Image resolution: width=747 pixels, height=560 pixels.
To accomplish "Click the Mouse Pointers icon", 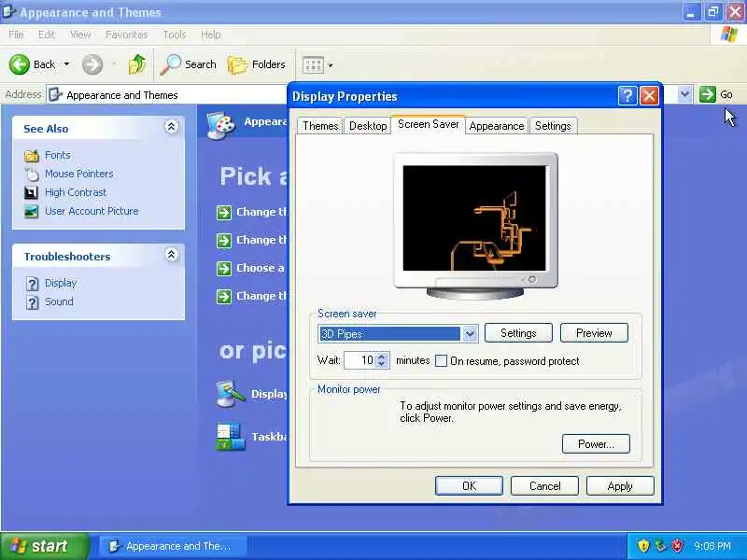I will [32, 175].
